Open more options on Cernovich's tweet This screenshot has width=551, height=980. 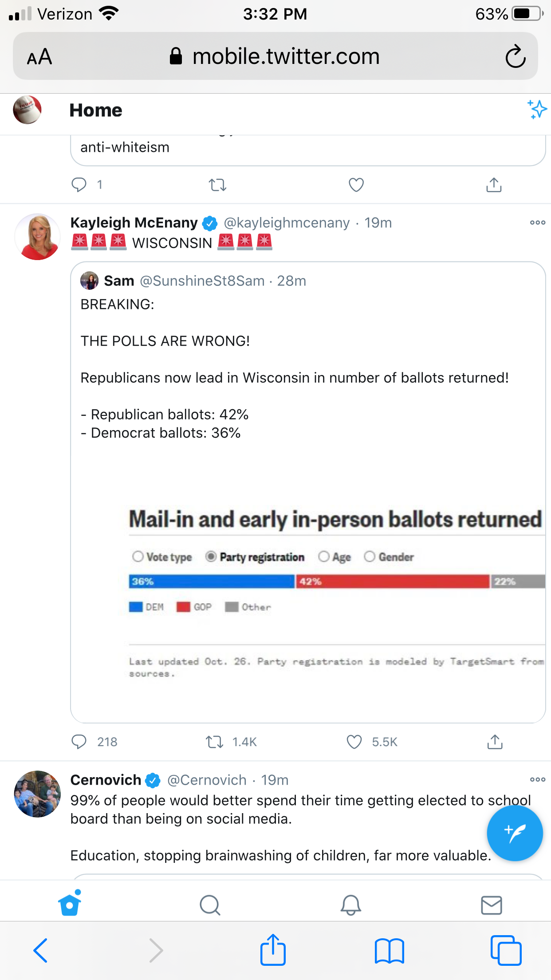(537, 779)
